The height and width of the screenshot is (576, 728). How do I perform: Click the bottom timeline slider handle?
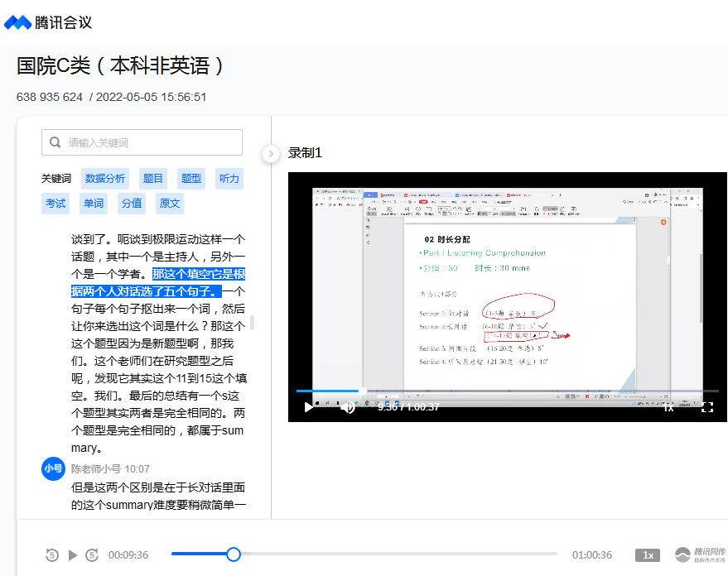click(x=234, y=554)
